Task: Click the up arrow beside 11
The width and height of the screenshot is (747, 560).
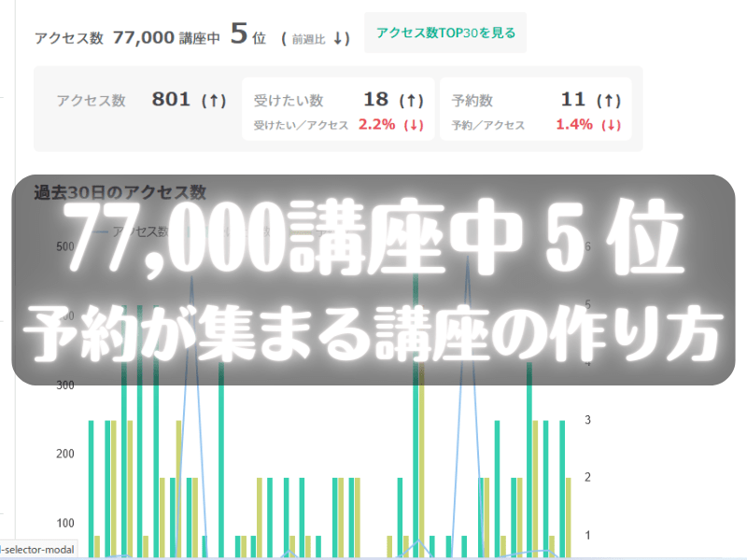Action: coord(607,100)
